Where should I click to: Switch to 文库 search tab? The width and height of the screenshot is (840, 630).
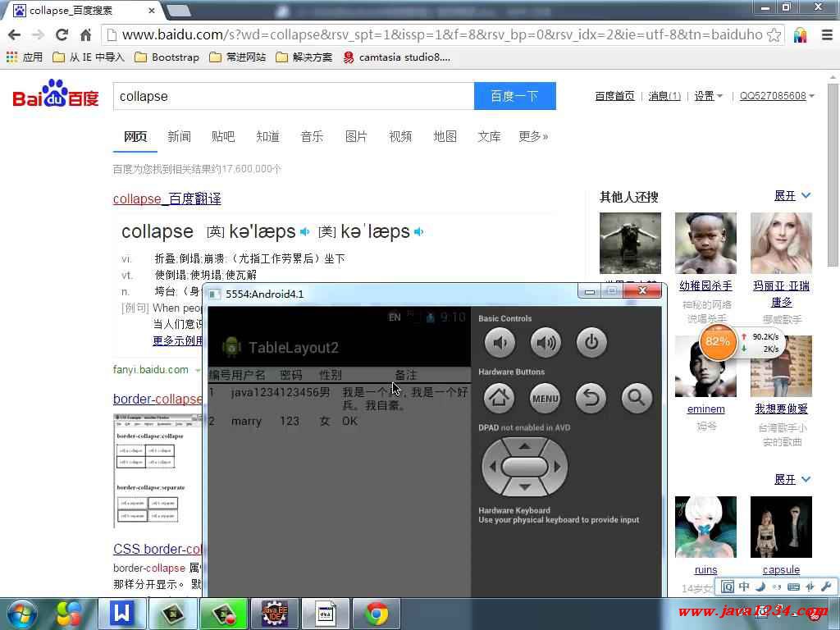pyautogui.click(x=489, y=136)
